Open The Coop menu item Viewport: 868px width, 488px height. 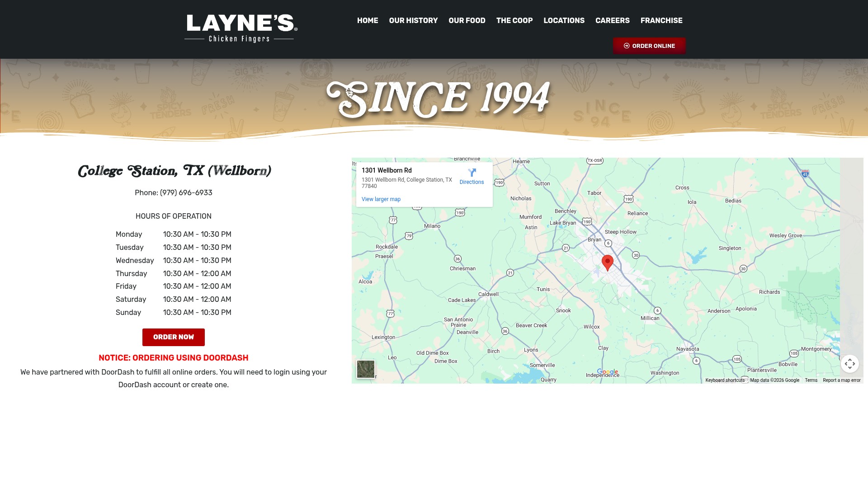pos(514,20)
